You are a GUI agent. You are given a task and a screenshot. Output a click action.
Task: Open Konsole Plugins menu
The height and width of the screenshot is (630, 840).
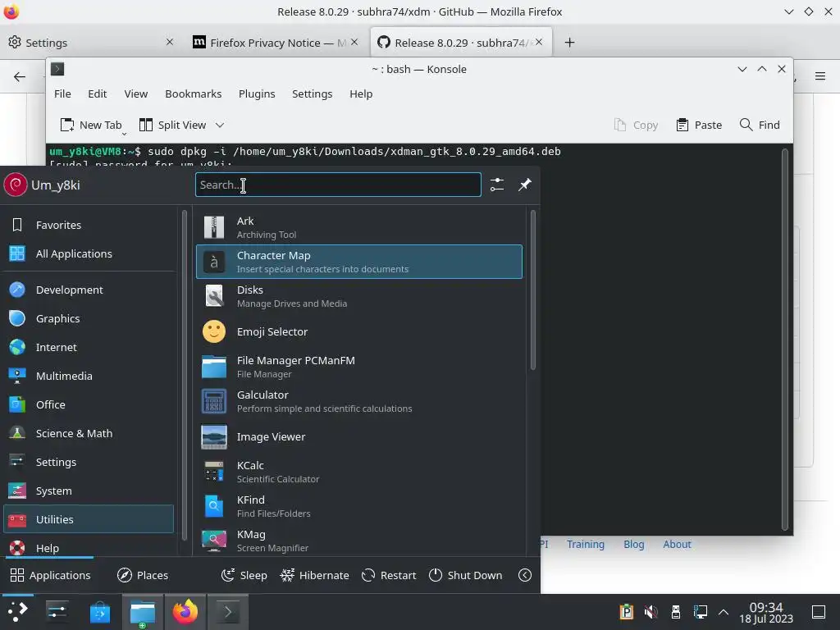coord(257,94)
